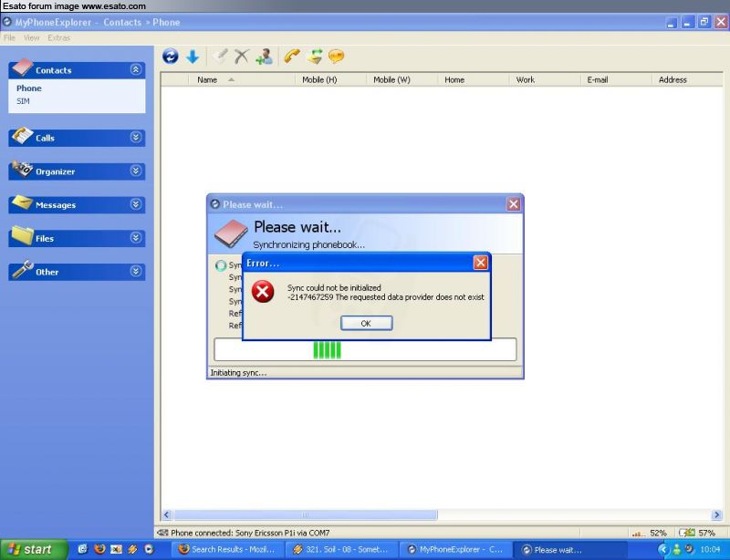The image size is (730, 560).
Task: Click the yellow chat bubble message icon
Action: pos(336,57)
